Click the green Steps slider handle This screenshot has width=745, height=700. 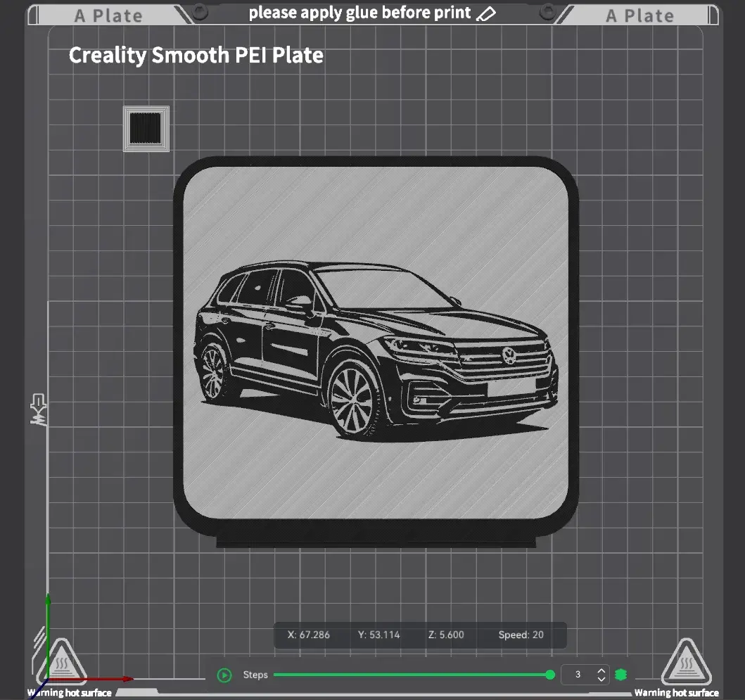[550, 675]
